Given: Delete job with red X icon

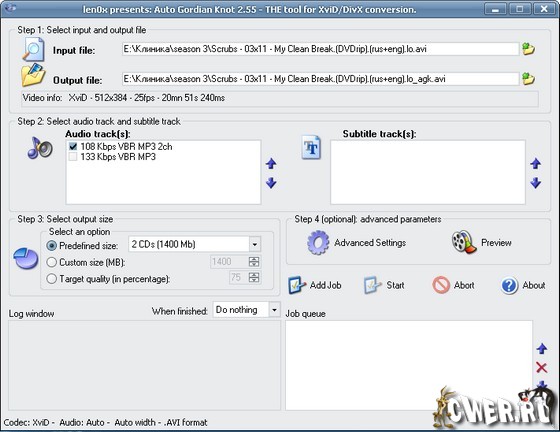Looking at the screenshot, I should [542, 367].
